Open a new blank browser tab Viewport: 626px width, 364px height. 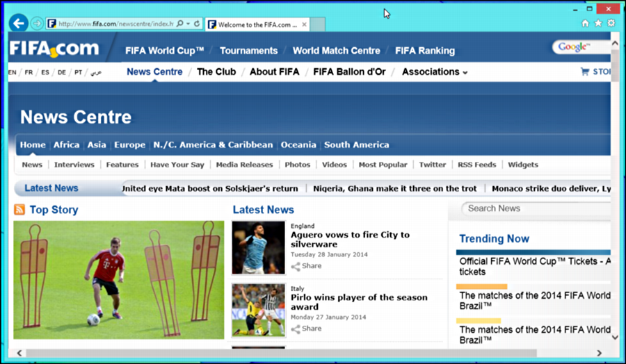click(x=317, y=24)
